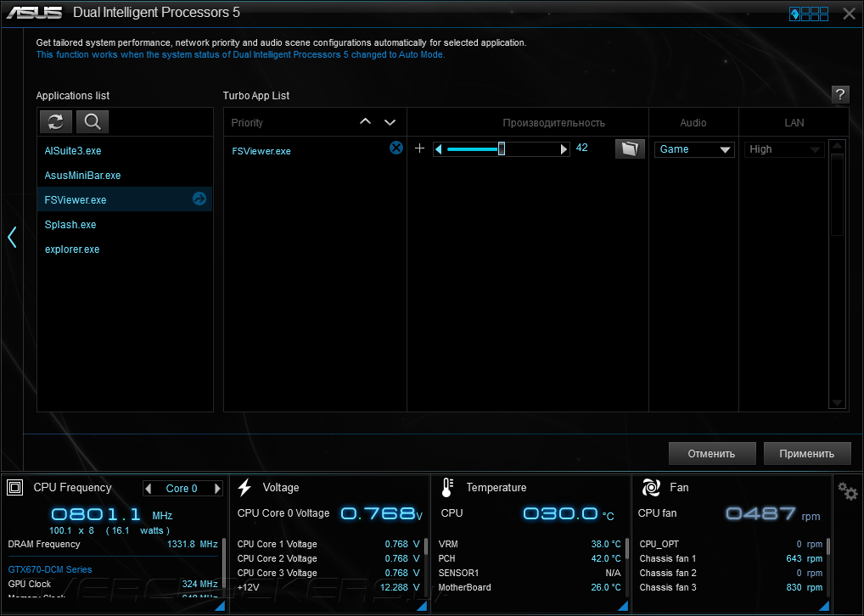
Task: Click the Fan panel scrollbar
Action: pos(828,547)
